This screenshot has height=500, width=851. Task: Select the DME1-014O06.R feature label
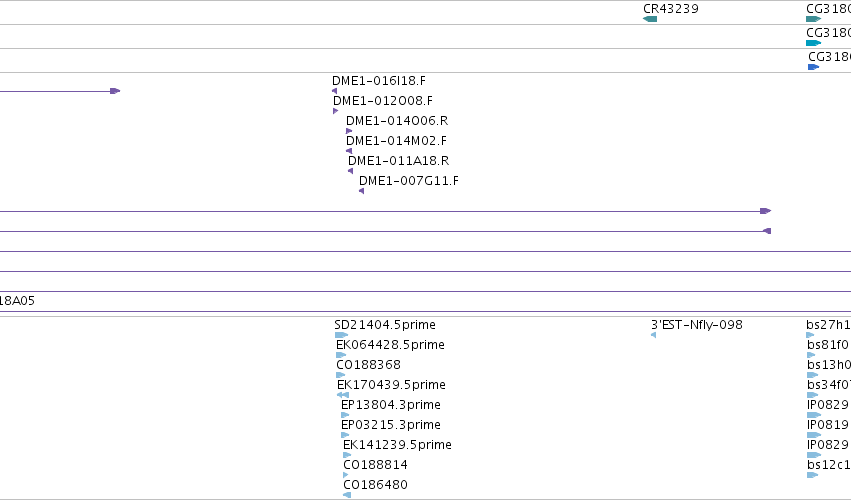(397, 121)
